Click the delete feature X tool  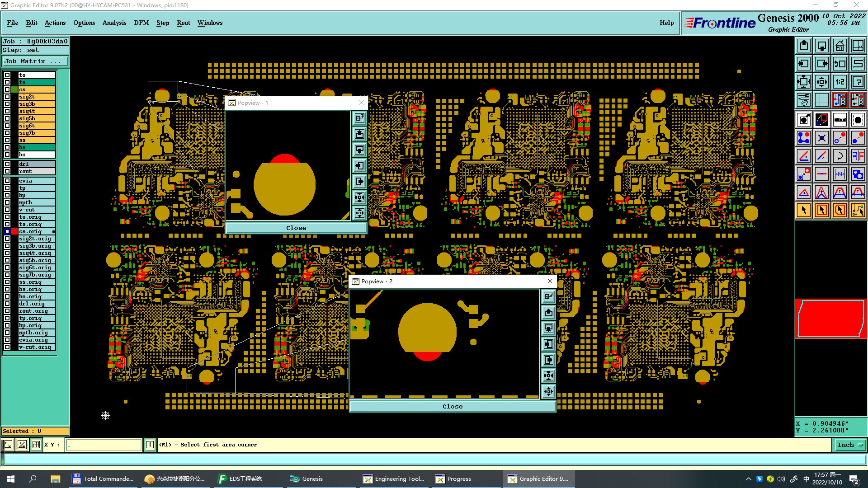pyautogui.click(x=821, y=138)
